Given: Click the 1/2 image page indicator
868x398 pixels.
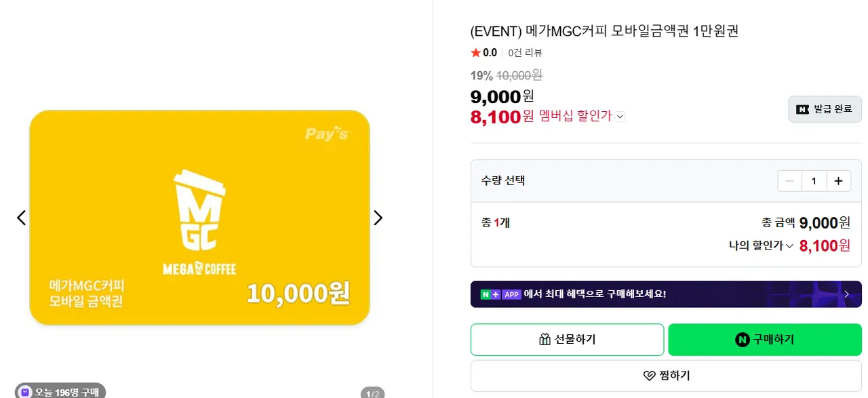Looking at the screenshot, I should click(x=372, y=393).
